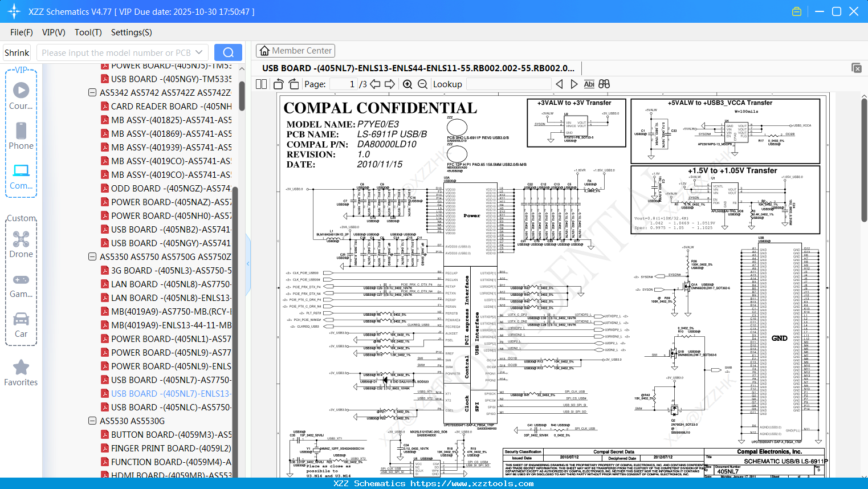Click the Member Center button
This screenshot has width=868, height=489.
(295, 51)
